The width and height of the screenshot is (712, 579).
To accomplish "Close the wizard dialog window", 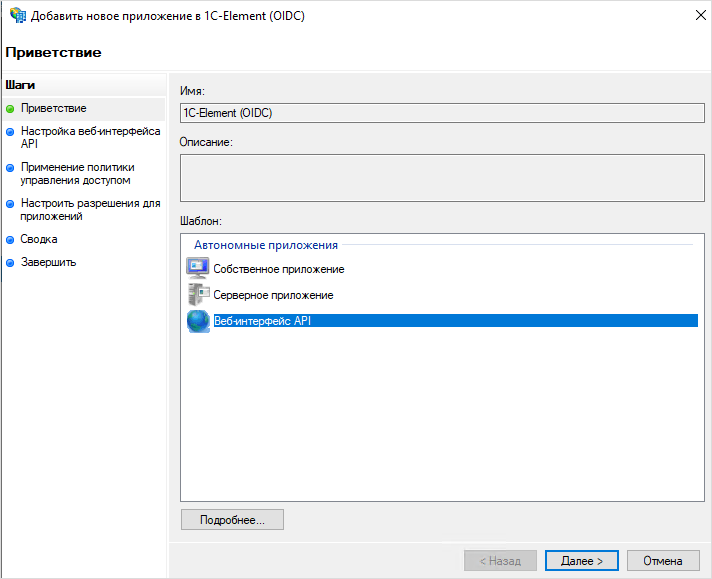I will tap(701, 15).
